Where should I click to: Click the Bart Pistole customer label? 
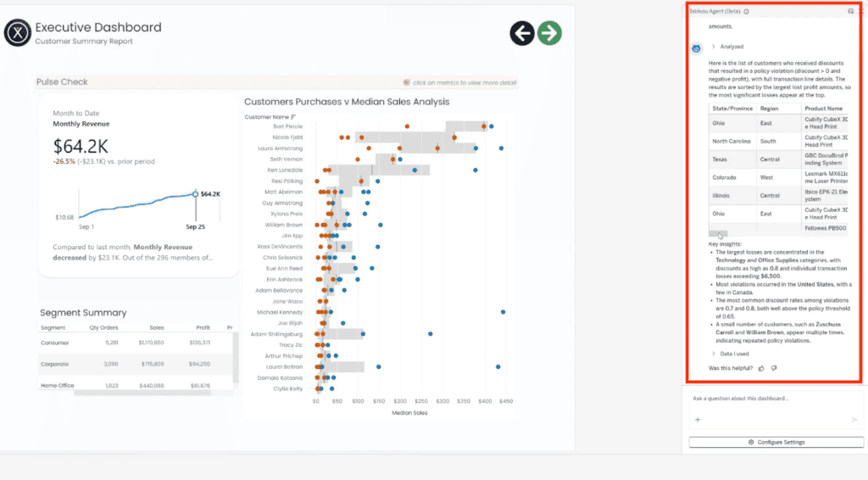click(x=288, y=126)
